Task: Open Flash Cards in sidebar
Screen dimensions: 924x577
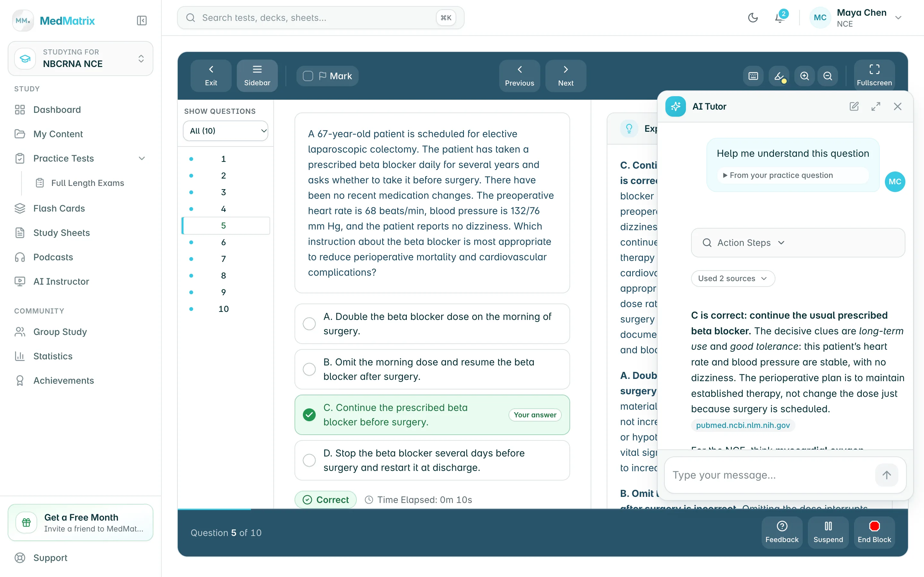Action: tap(59, 208)
